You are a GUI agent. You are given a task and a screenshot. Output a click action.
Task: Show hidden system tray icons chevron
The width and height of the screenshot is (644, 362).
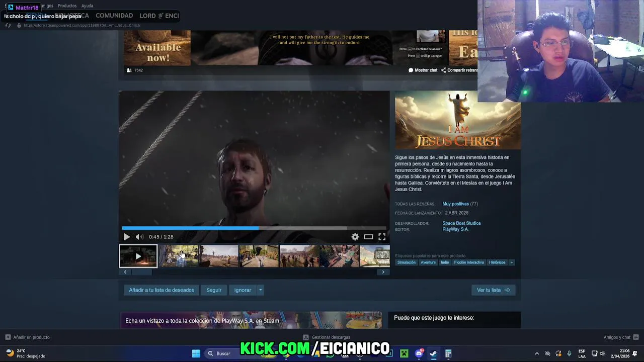tap(537, 353)
